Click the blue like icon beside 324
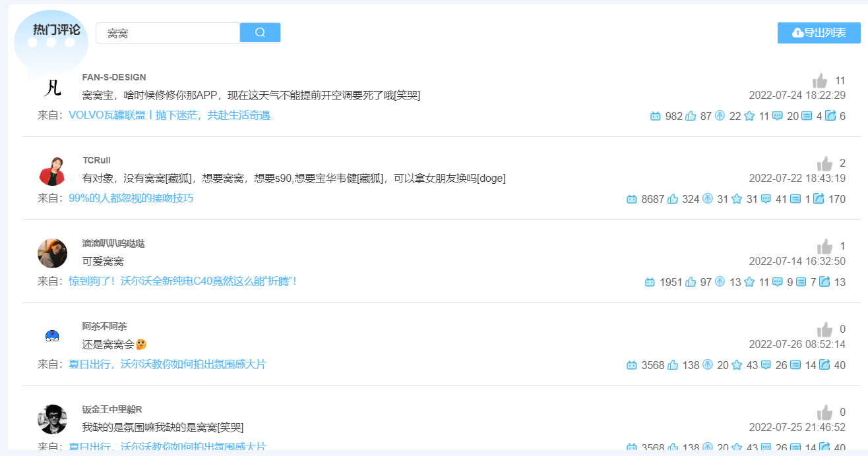The height and width of the screenshot is (456, 868). 673,199
